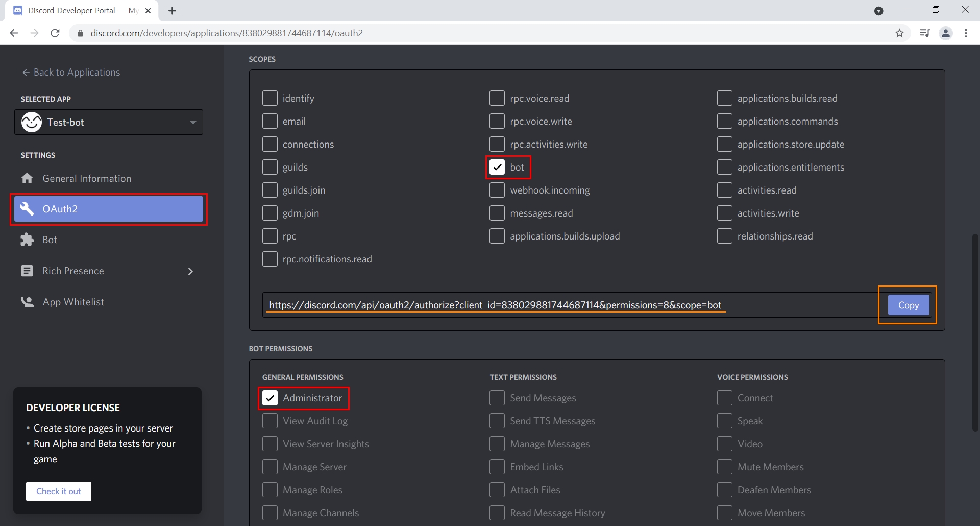Reload the page
This screenshot has width=980, height=526.
pos(55,33)
